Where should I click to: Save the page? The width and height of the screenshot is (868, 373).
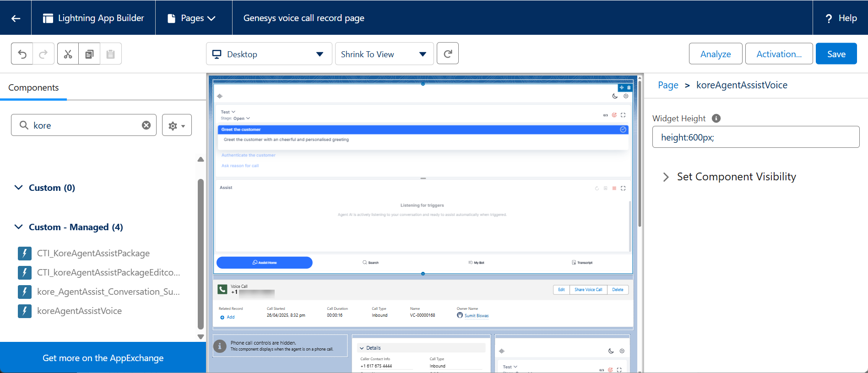point(836,54)
